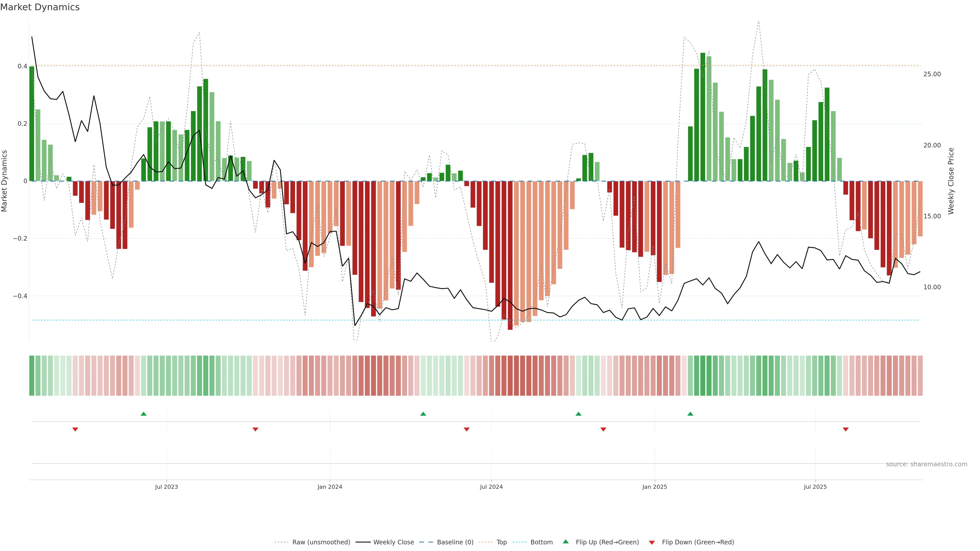Screen dimensions: 980x551
Task: Click the Weekly Close Price axis title
Action: click(951, 181)
